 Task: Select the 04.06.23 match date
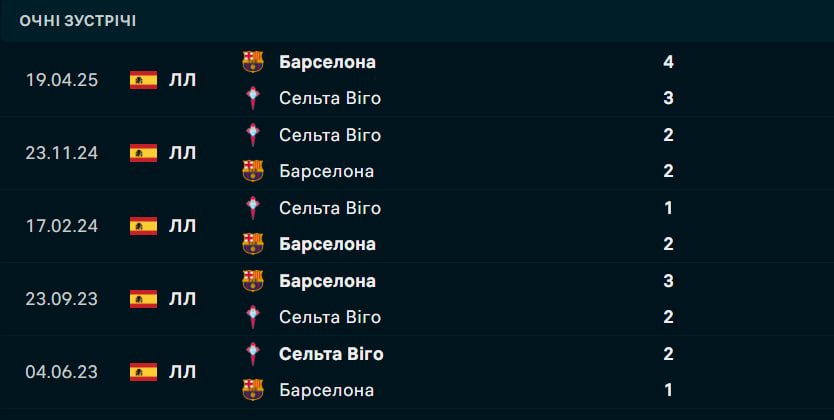62,372
